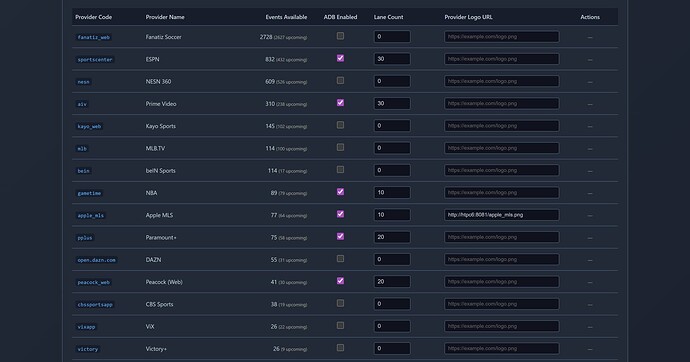Select beIN Sports lane count input

392,170
